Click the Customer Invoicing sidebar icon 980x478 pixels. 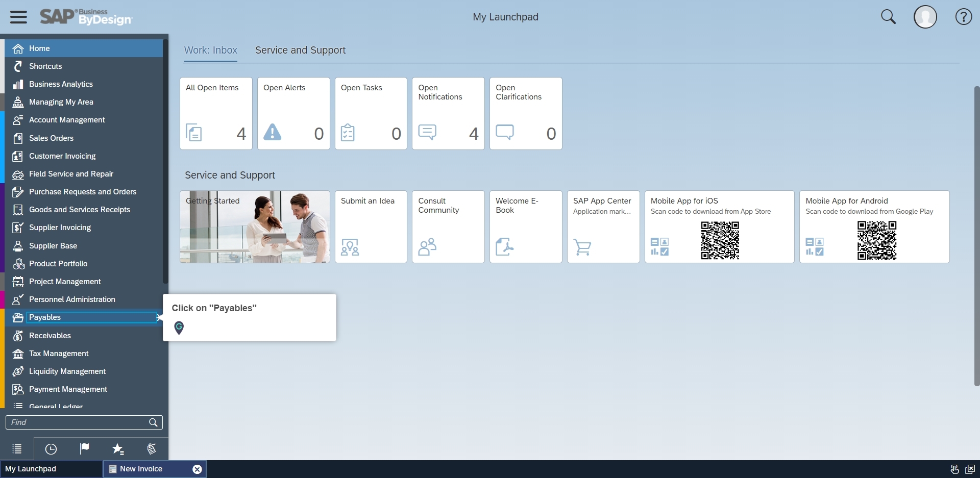pos(18,156)
